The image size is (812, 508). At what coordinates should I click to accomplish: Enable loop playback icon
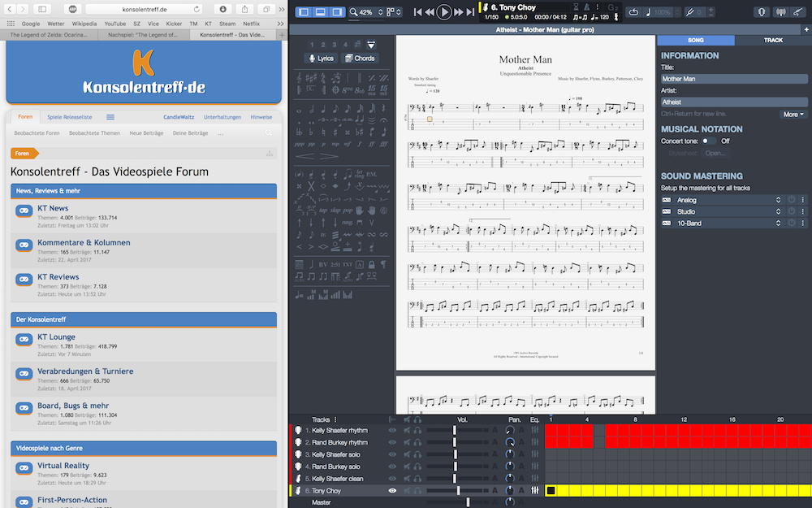633,12
